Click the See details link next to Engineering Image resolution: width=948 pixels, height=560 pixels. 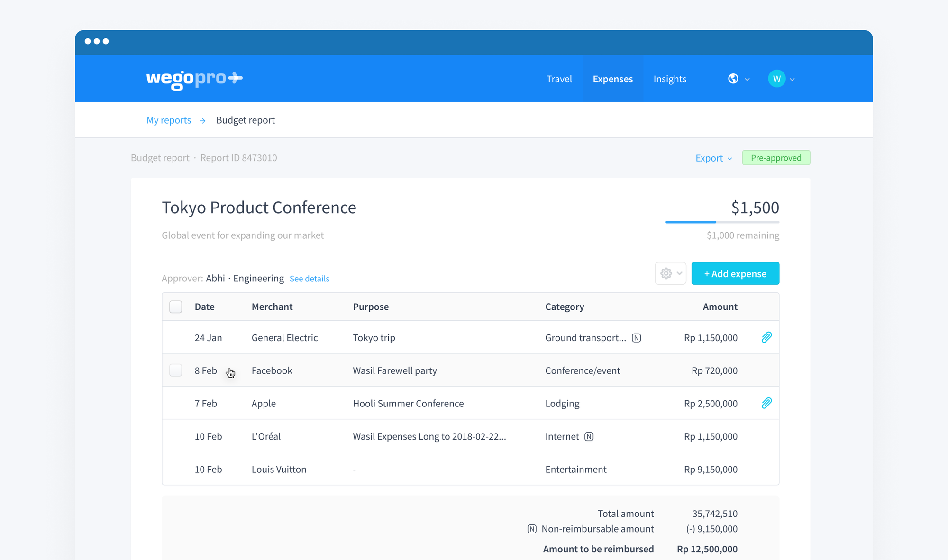click(309, 278)
